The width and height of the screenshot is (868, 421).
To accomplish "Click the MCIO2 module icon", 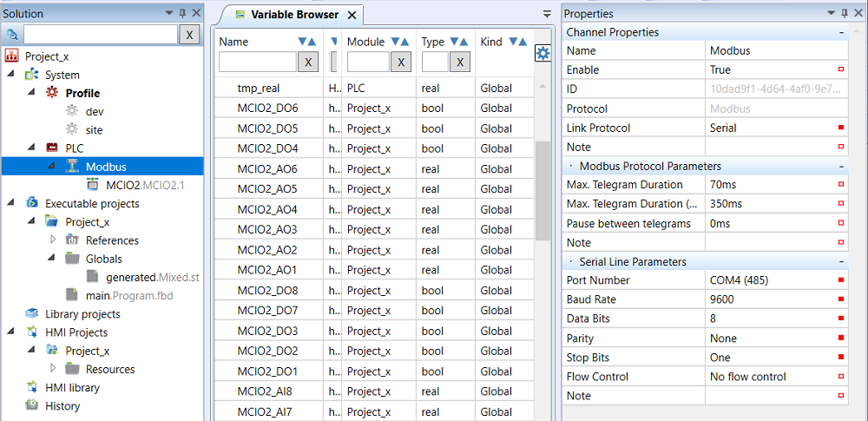I will (x=93, y=185).
